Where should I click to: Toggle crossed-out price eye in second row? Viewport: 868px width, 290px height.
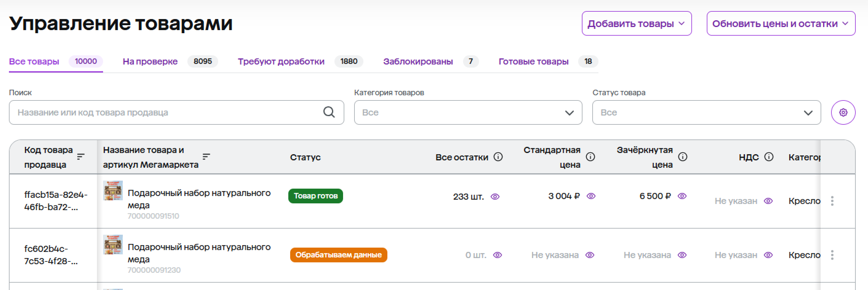click(682, 255)
